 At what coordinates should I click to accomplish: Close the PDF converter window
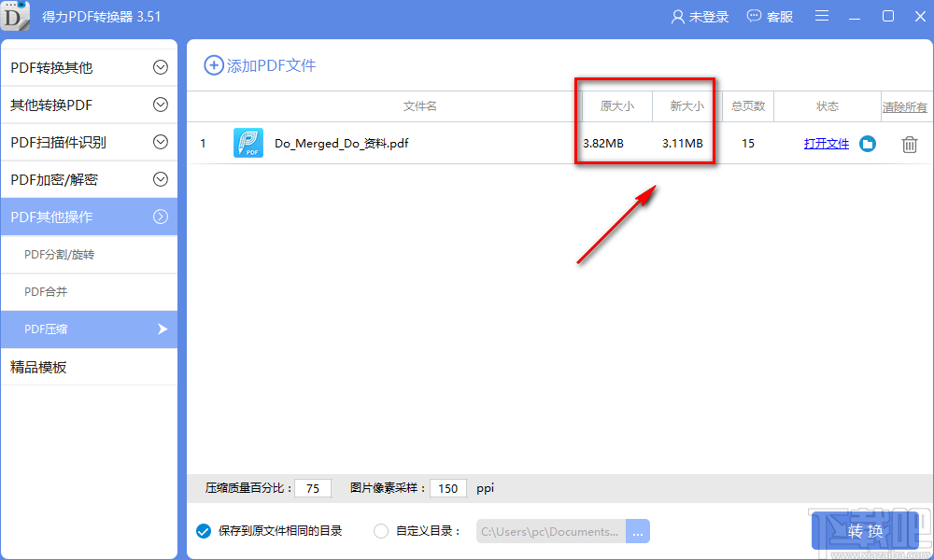pyautogui.click(x=920, y=16)
